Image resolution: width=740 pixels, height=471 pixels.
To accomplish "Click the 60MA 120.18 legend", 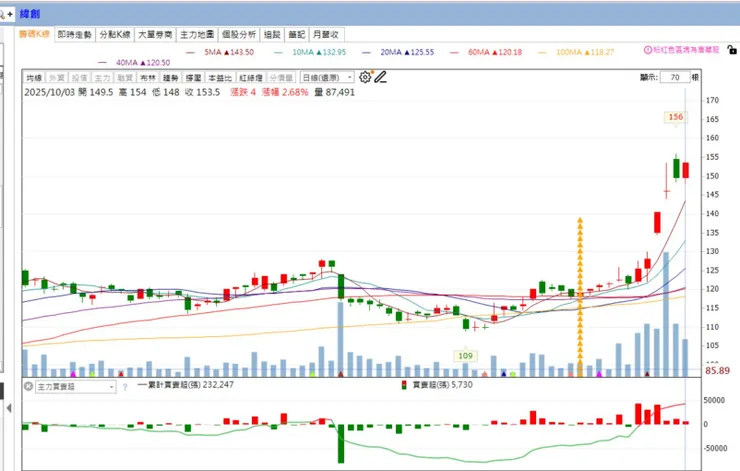I will [x=486, y=52].
